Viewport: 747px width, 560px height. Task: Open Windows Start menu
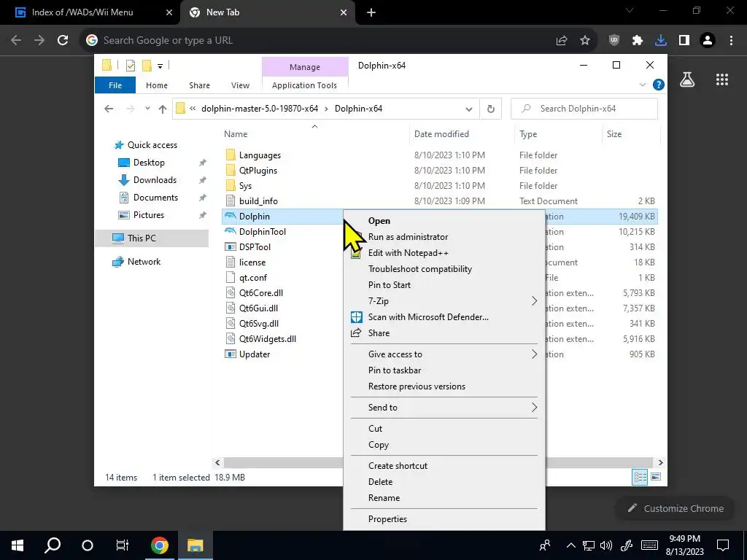[18, 545]
